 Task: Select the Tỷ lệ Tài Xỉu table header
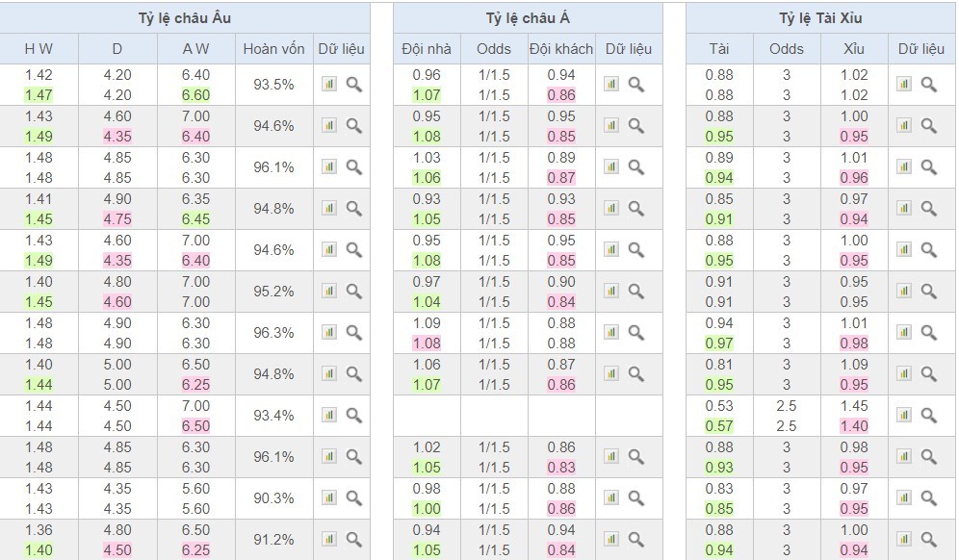tap(820, 18)
